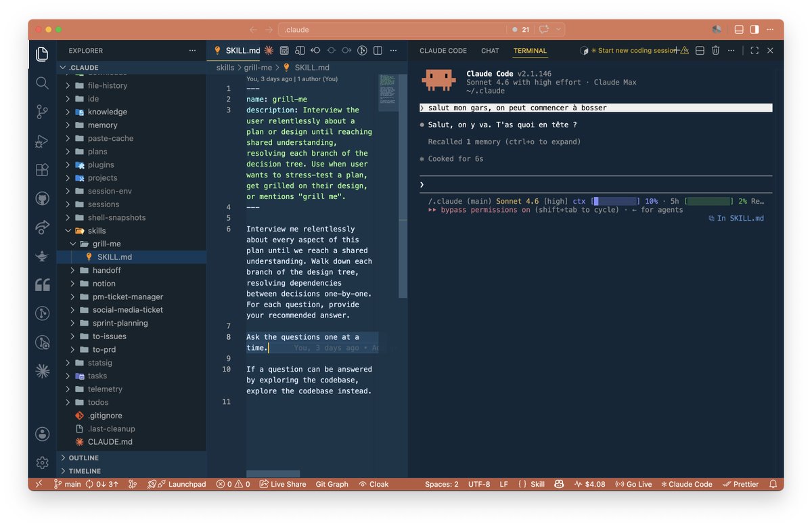Open the chat icon in command center
812x528 pixels.
coord(543,30)
